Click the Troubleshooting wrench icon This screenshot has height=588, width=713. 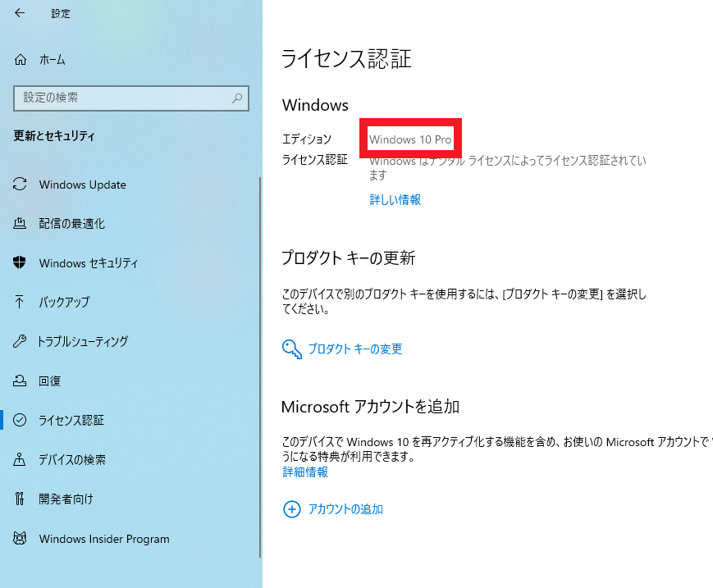tap(21, 341)
